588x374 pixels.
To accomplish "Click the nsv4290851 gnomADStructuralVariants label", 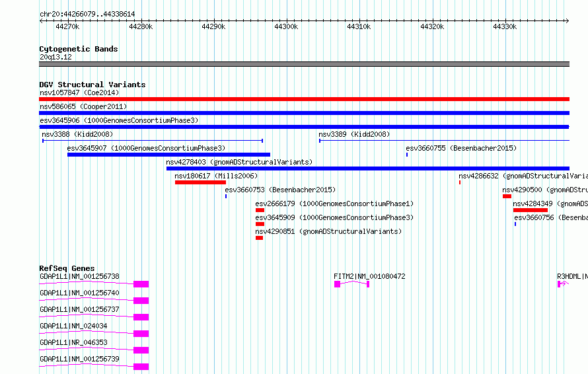I will tap(328, 231).
